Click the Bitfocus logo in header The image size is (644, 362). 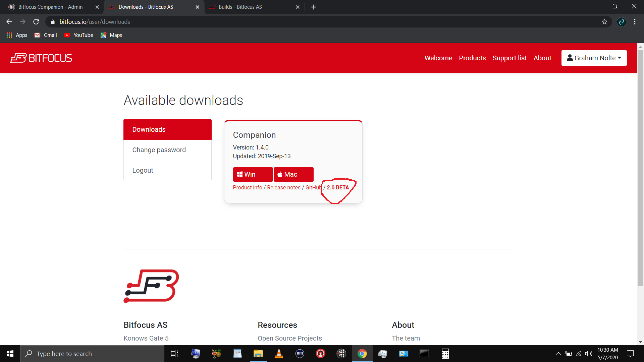click(x=41, y=58)
